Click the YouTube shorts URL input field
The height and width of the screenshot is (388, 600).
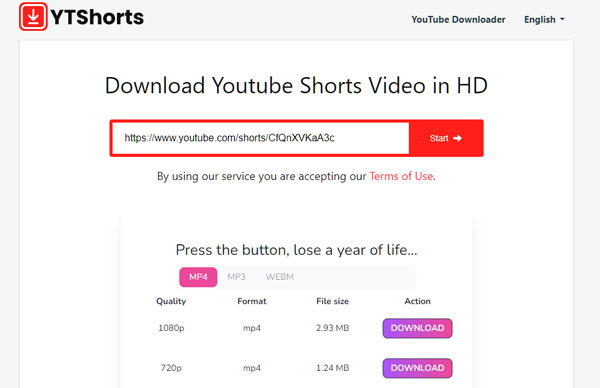[x=261, y=138]
